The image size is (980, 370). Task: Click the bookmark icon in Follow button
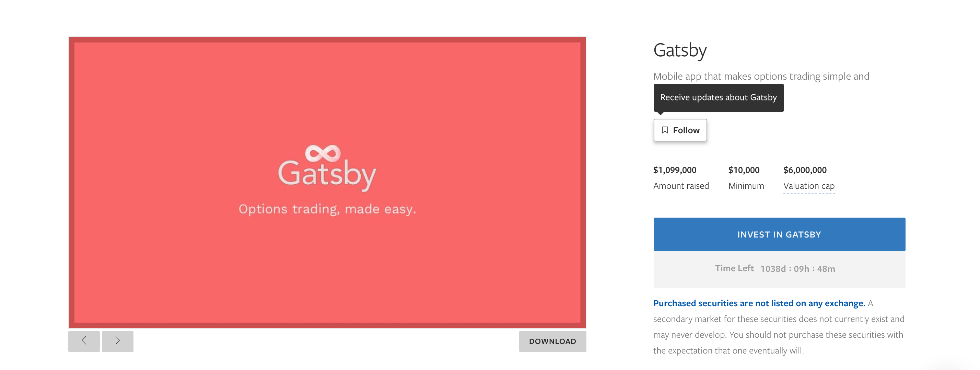(665, 130)
